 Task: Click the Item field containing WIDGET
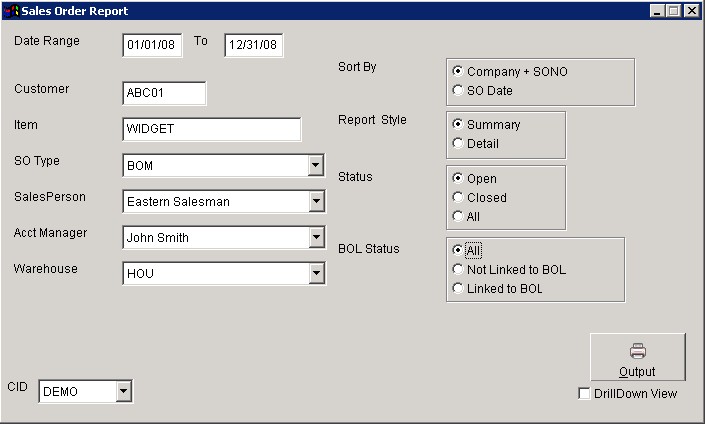211,129
